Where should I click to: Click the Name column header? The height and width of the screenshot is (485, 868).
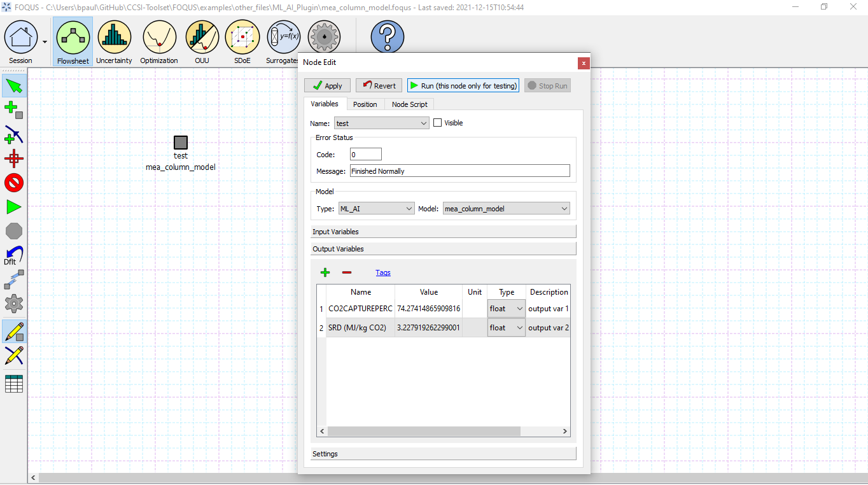pyautogui.click(x=361, y=292)
